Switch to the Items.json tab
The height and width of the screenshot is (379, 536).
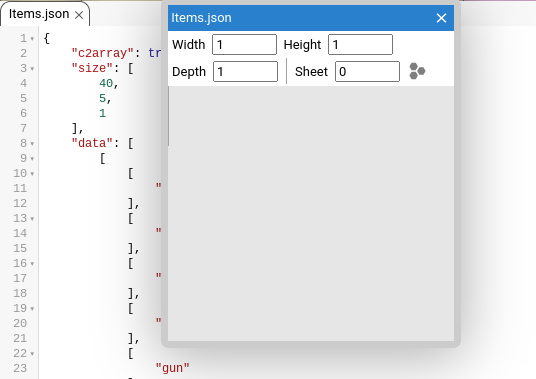(x=39, y=14)
